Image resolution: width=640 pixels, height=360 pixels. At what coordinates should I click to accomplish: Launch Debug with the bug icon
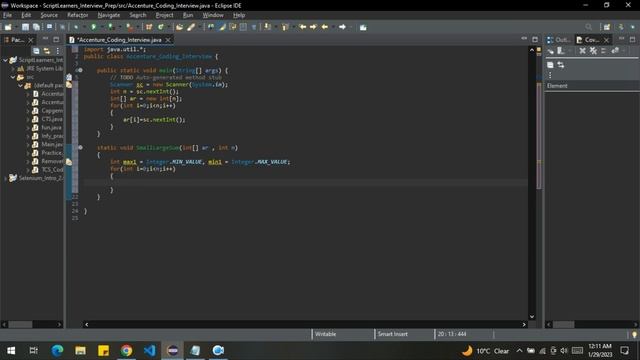point(76,27)
